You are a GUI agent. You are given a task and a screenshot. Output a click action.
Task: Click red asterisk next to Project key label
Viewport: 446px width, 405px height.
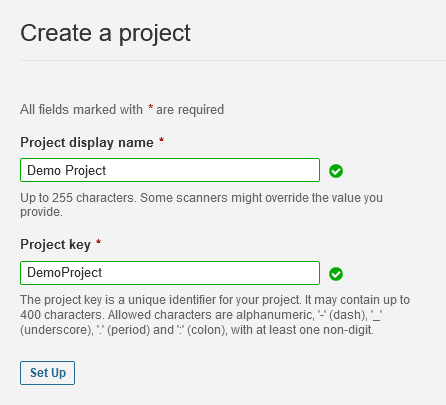(x=98, y=242)
